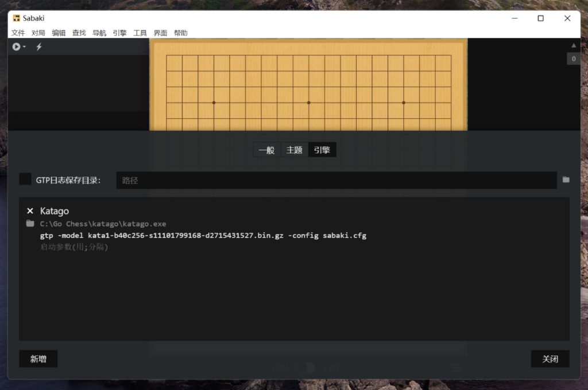588x390 pixels.
Task: Open the 引擎 menu in the menu bar
Action: pos(119,33)
